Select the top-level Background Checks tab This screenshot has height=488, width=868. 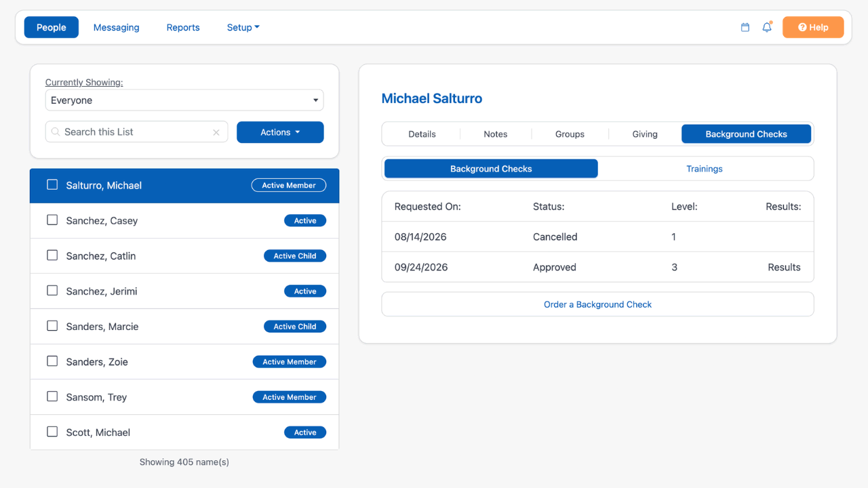point(746,134)
